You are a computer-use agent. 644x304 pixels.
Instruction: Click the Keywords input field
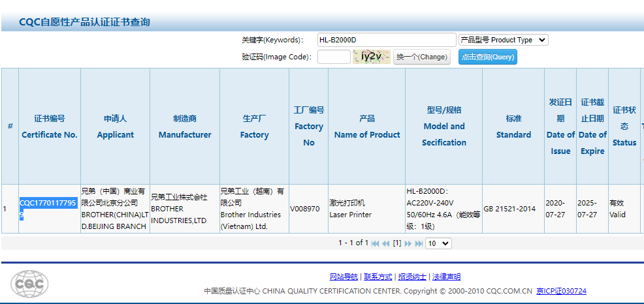pos(387,40)
